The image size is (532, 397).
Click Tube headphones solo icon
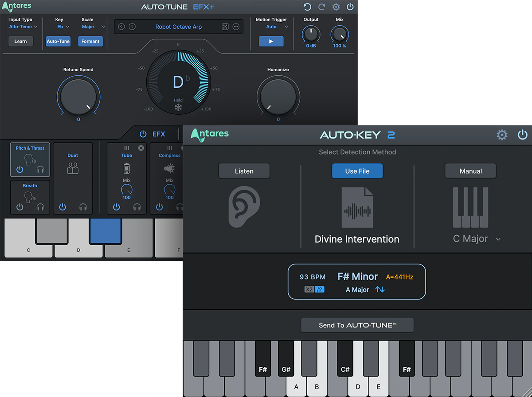click(x=137, y=207)
